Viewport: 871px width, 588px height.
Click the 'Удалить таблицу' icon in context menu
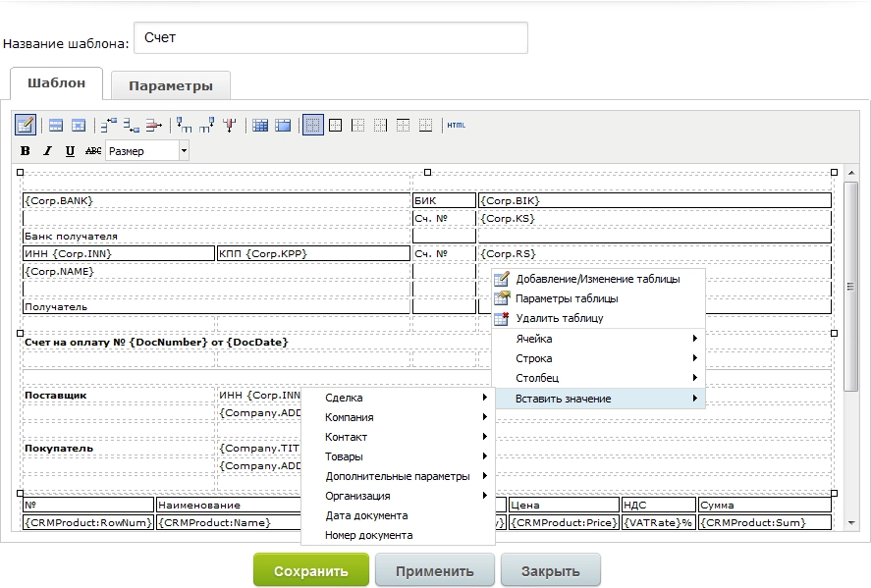coord(502,318)
